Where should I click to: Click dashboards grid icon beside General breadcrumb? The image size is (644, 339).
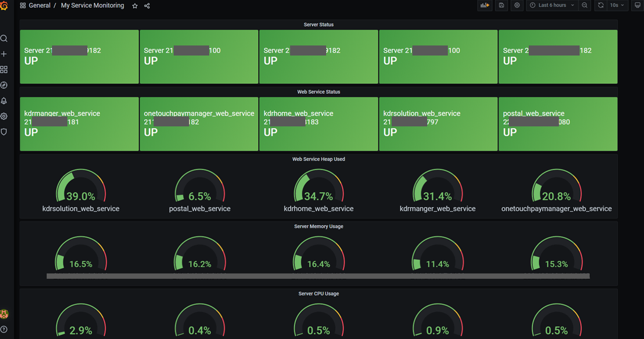(x=23, y=6)
